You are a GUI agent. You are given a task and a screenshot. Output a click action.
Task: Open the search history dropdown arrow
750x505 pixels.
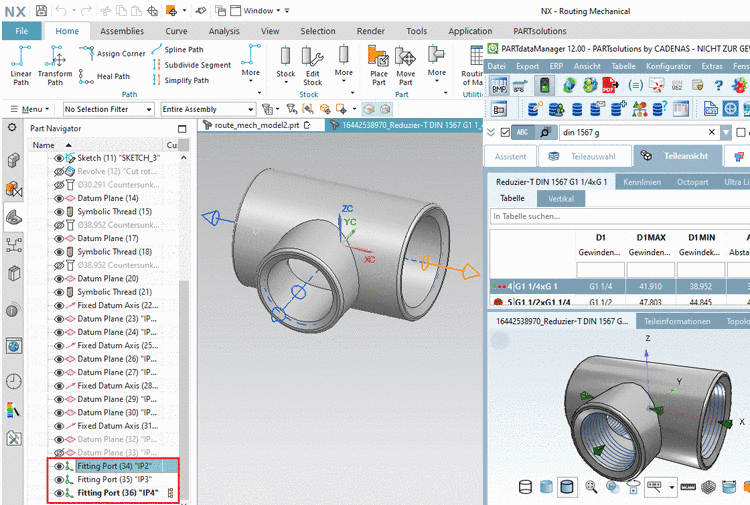click(x=725, y=132)
